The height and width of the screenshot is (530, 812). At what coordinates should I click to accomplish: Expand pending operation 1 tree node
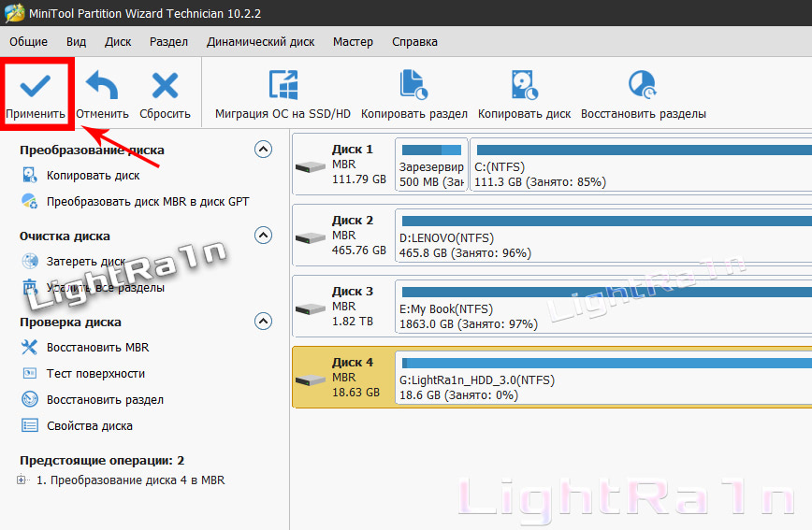[x=22, y=480]
